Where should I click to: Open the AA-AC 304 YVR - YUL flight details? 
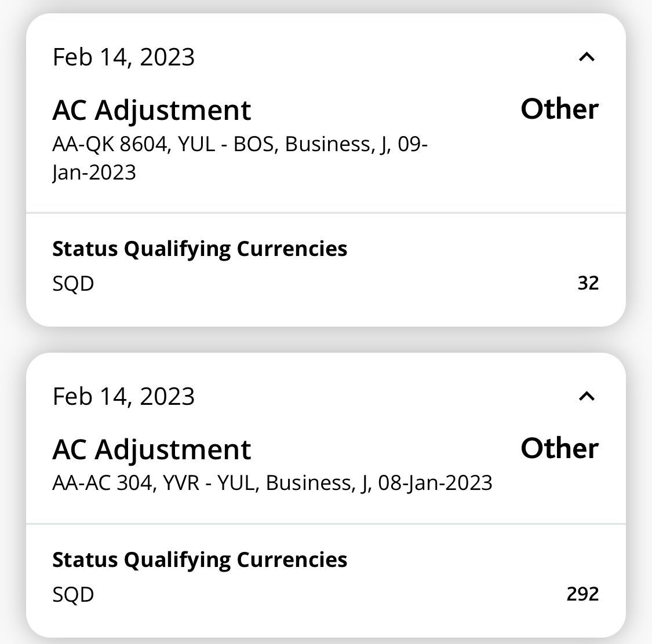pyautogui.click(x=272, y=482)
